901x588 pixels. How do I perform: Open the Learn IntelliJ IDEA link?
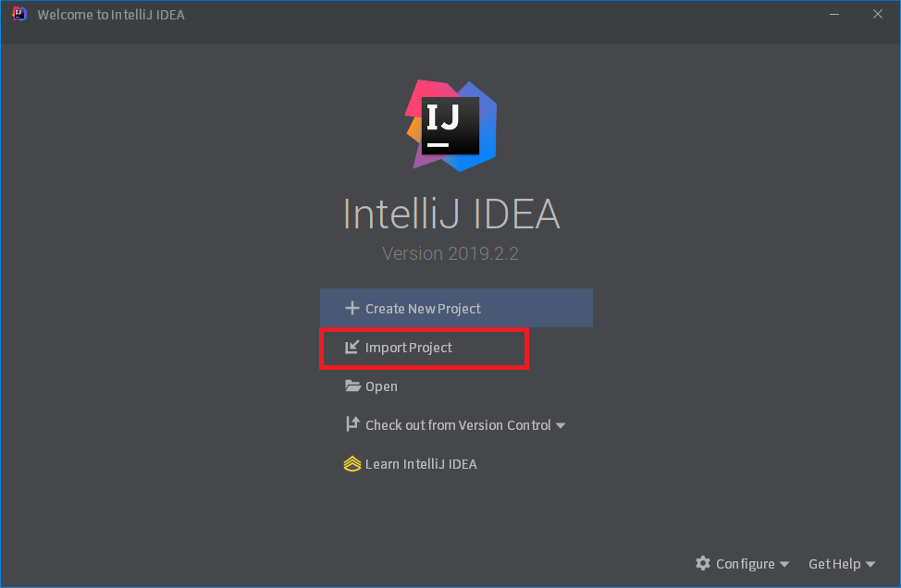421,464
